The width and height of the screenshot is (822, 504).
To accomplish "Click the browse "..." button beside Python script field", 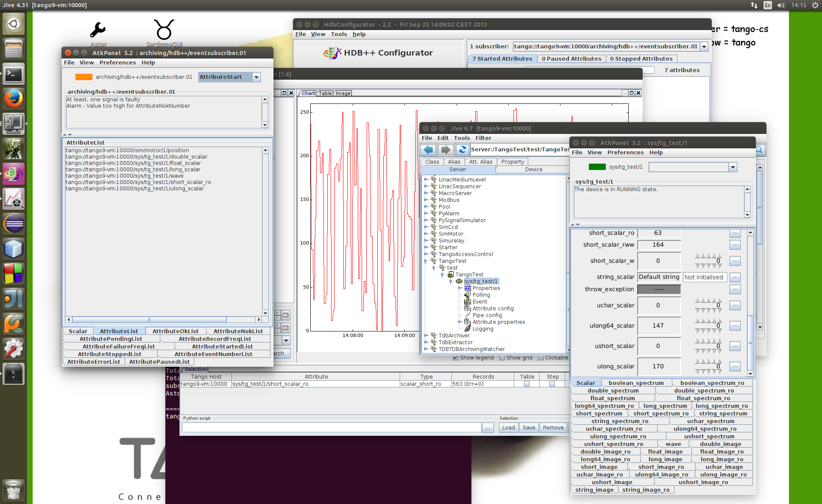I will click(x=488, y=428).
